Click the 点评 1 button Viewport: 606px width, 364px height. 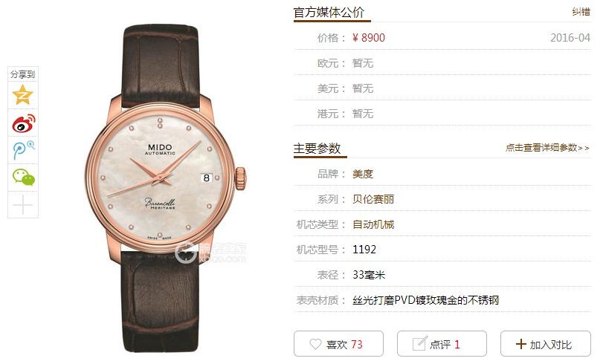(x=442, y=343)
